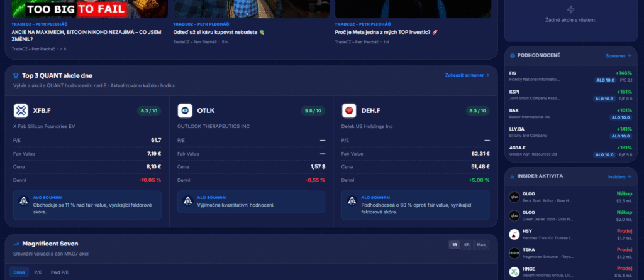Click the KSPI row in Podhodnocené list
The height and width of the screenshot is (280, 644).
pos(570,95)
